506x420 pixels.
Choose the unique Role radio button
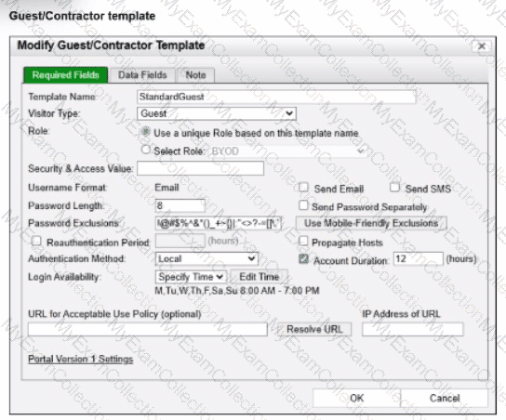pos(146,132)
